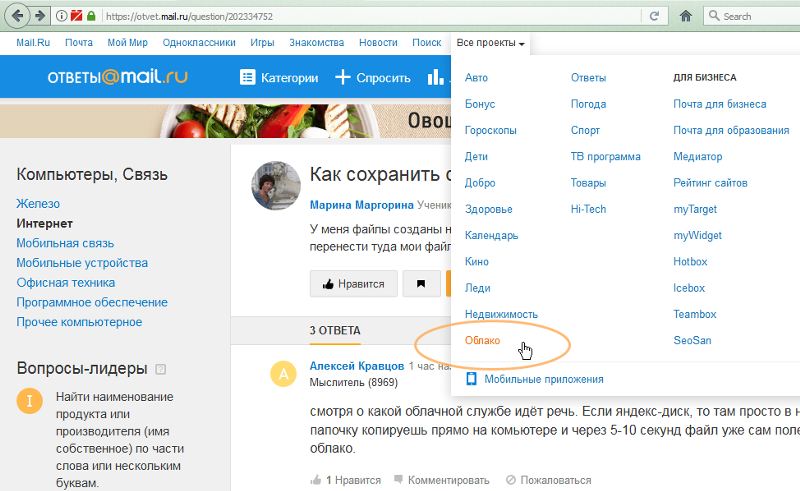Screen dimensions: 800x491
Task: Open Марина Маргорина avatar photo
Action: 276,186
